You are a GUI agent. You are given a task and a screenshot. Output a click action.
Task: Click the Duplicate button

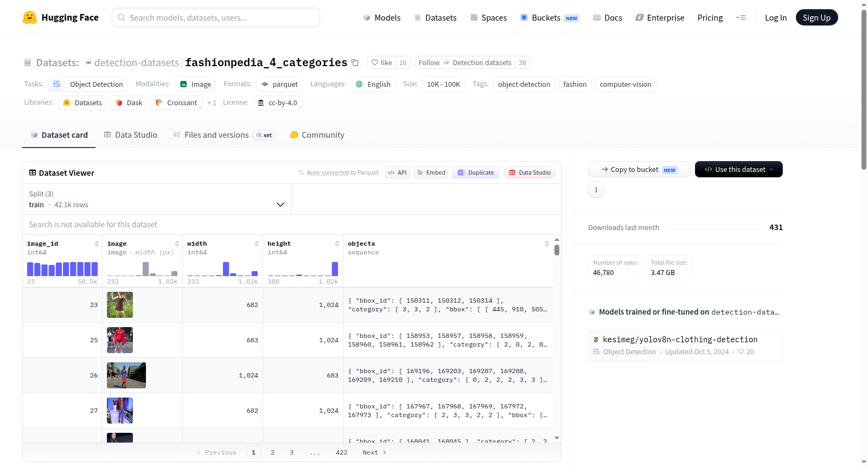click(475, 172)
